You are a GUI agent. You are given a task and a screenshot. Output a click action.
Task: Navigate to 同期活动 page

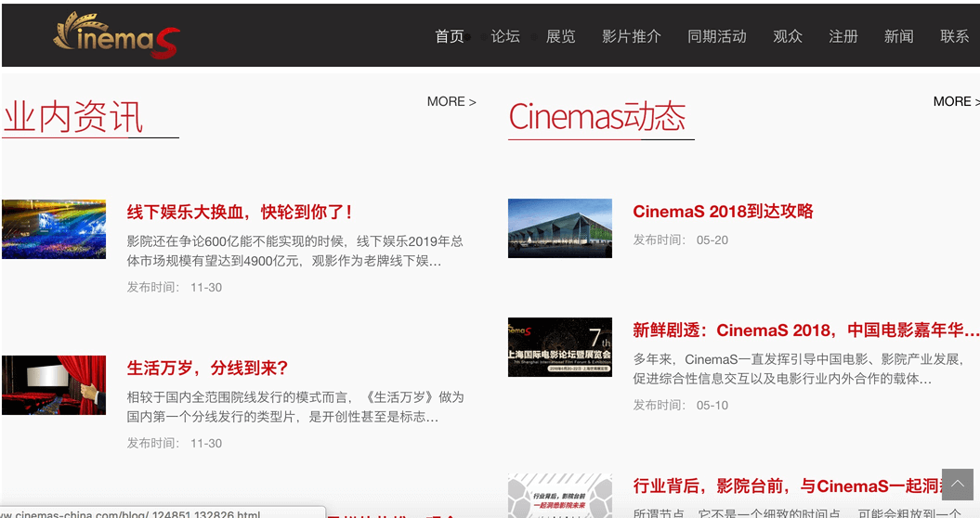717,36
